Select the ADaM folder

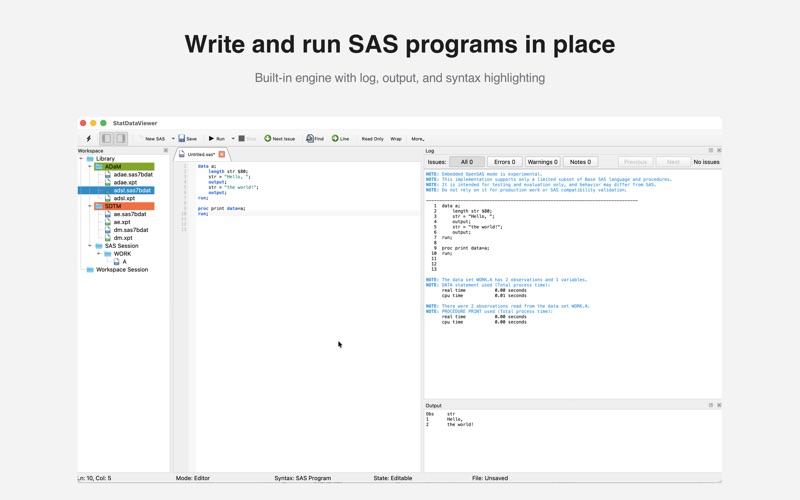(x=124, y=166)
